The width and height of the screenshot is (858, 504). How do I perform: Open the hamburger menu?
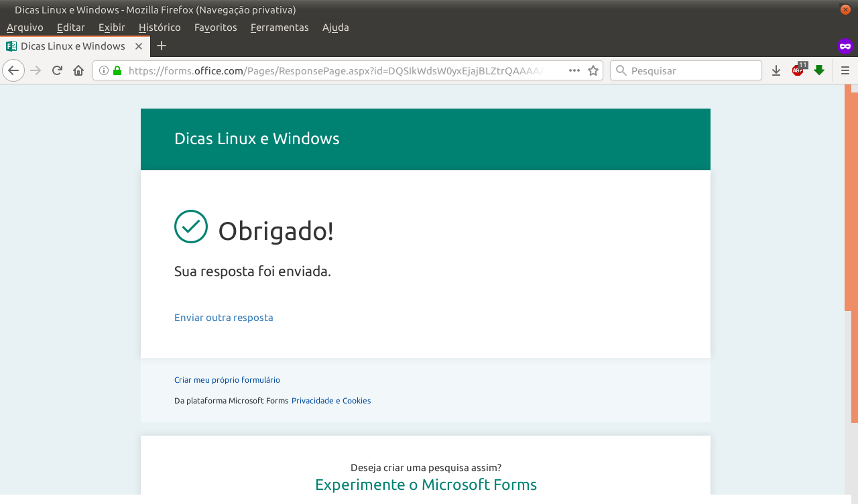pyautogui.click(x=845, y=70)
